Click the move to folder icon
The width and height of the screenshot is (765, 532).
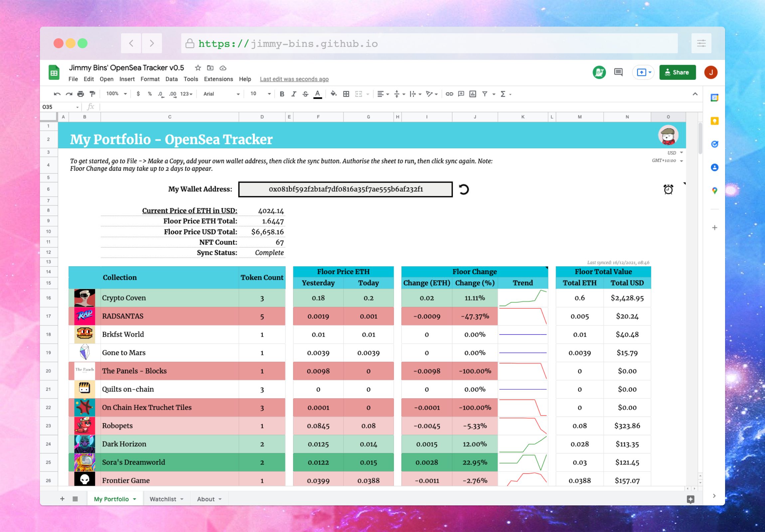[210, 68]
